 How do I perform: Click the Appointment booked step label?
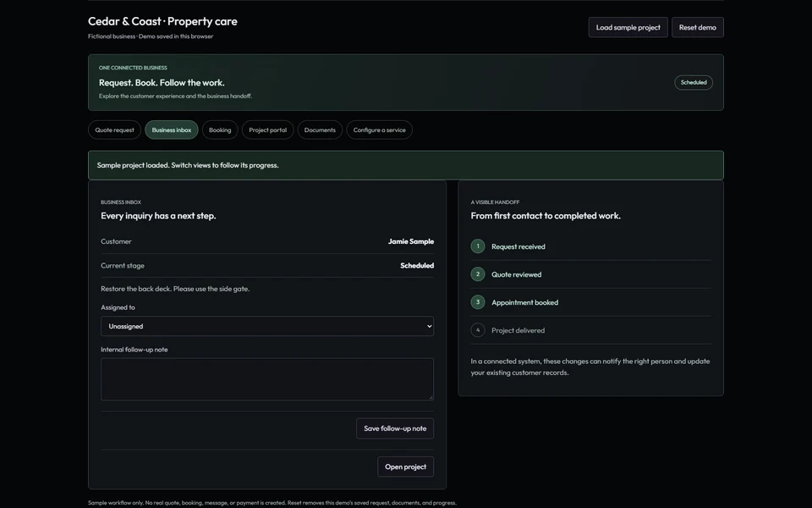point(524,303)
